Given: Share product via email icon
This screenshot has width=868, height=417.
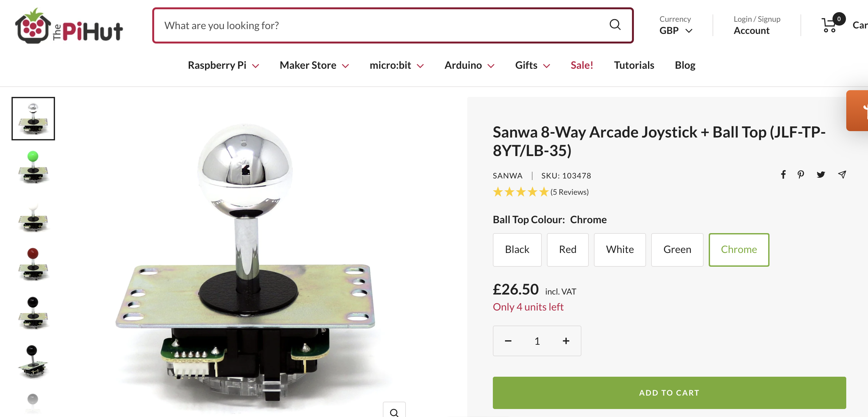Looking at the screenshot, I should 842,175.
